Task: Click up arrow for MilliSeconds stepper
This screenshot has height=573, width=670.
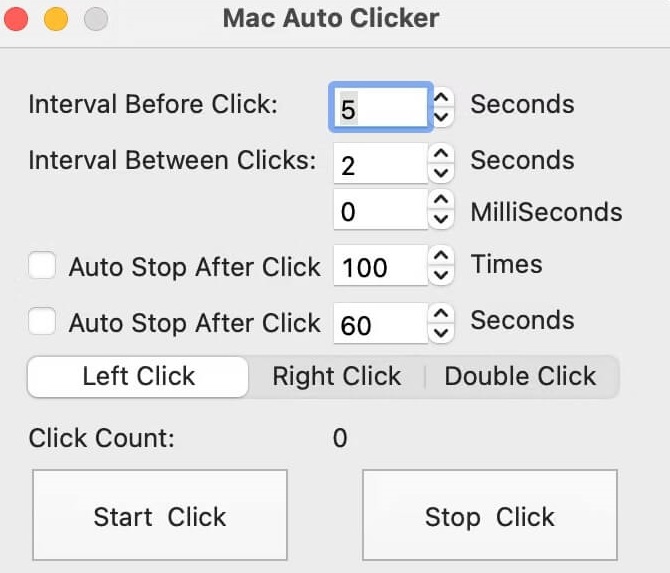Action: click(440, 202)
